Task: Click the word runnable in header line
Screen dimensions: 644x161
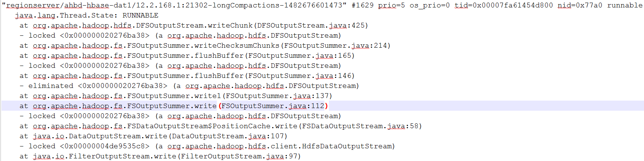Action: point(625,5)
